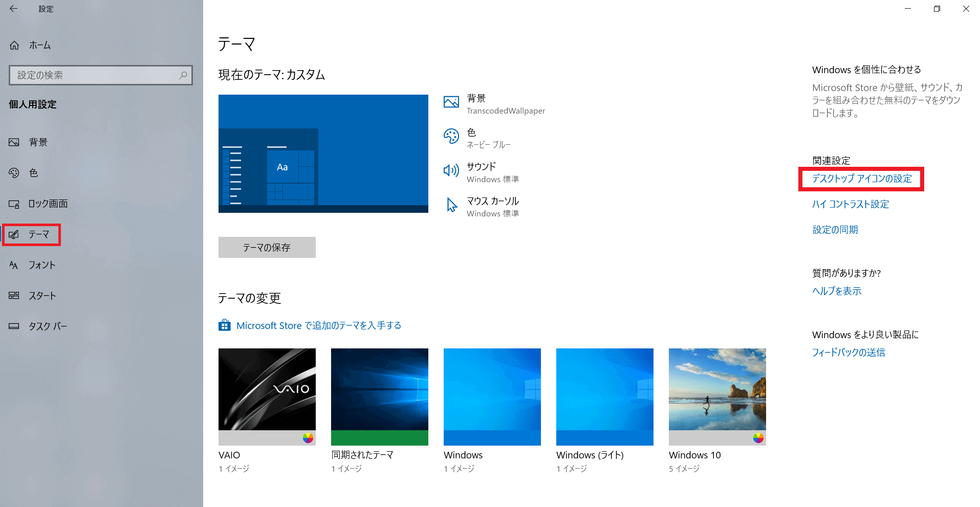Open the color palette icon in theme details
980x507 pixels.
point(451,136)
